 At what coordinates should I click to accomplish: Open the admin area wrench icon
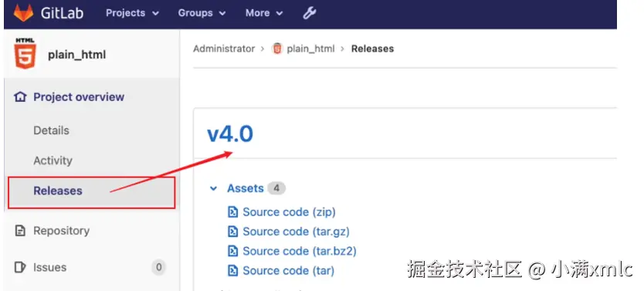coord(310,13)
